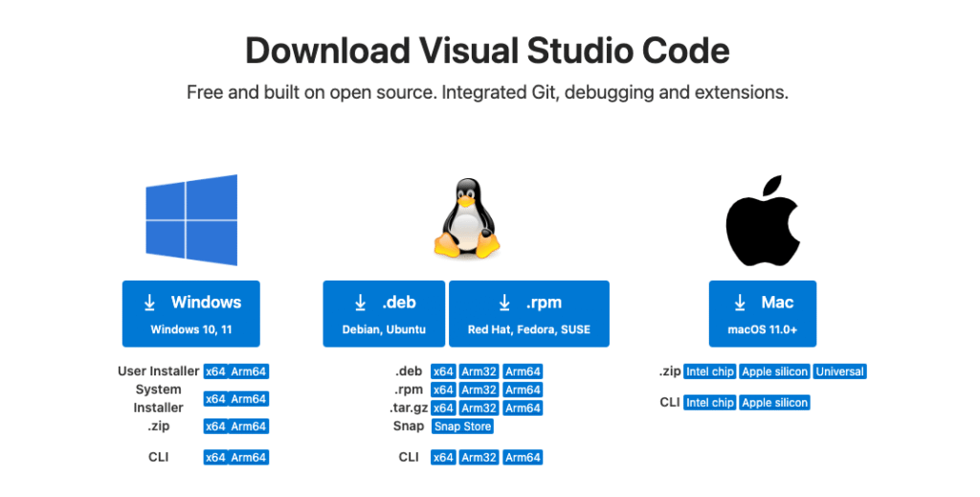The height and width of the screenshot is (497, 980).
Task: Click the 'System Installer' label
Action: click(x=158, y=398)
